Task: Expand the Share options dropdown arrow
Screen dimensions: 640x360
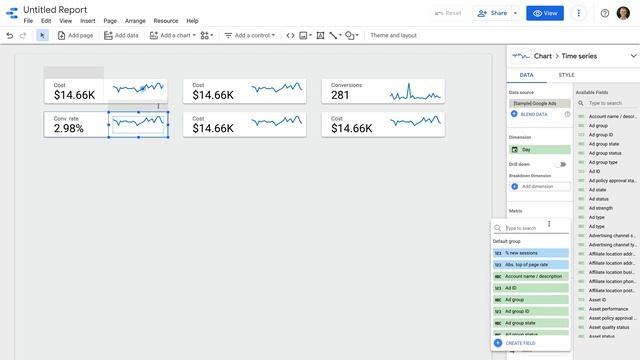Action: [x=515, y=13]
